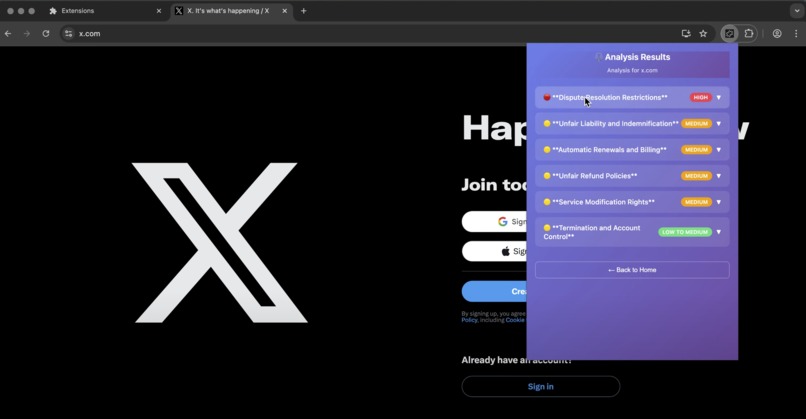Click the red dot on Dispute Resolution row

pyautogui.click(x=547, y=97)
